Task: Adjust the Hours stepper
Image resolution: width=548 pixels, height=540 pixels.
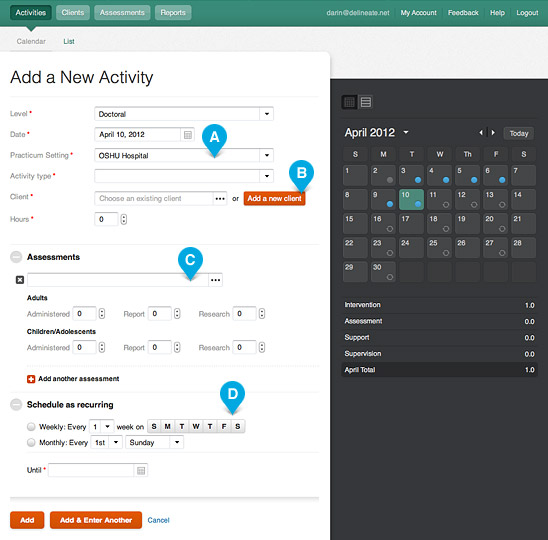Action: pyautogui.click(x=124, y=219)
